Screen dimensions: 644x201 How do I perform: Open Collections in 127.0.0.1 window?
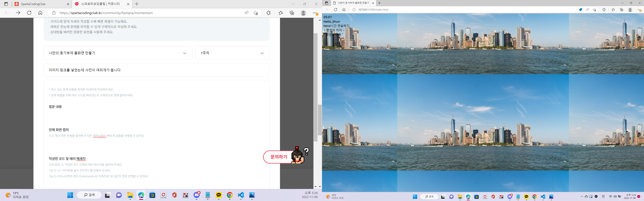pos(621,10)
